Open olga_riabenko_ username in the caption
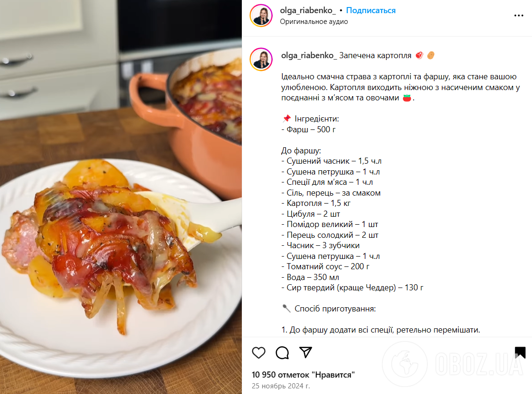This screenshot has height=394, width=532. click(x=309, y=55)
